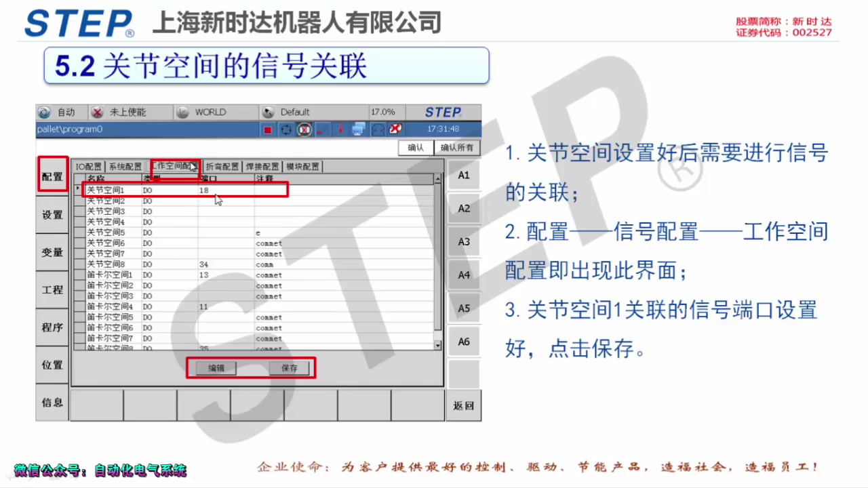This screenshot has width=868, height=488.
Task: Click the auto mode icon beside 自动
Action: pos(45,113)
